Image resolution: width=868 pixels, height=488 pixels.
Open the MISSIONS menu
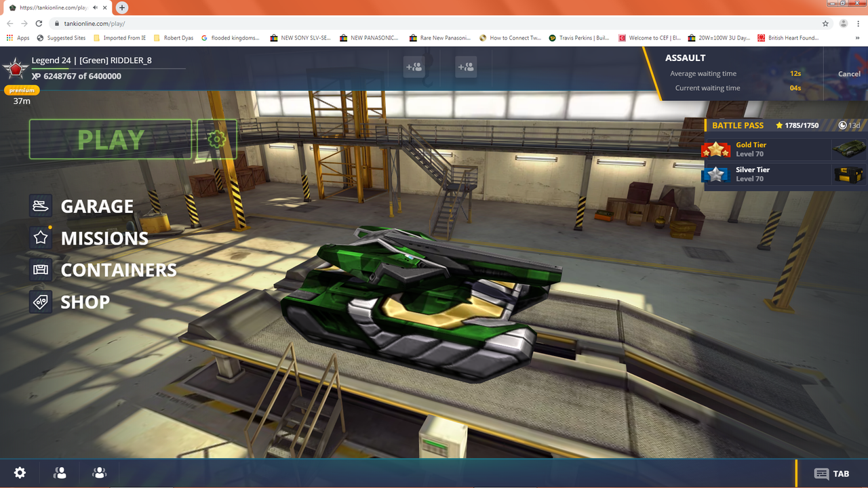[x=104, y=238]
